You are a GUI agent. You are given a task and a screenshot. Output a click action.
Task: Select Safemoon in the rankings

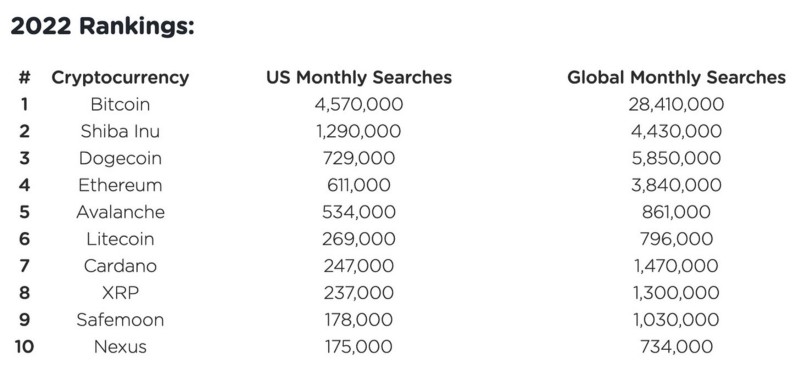click(120, 320)
